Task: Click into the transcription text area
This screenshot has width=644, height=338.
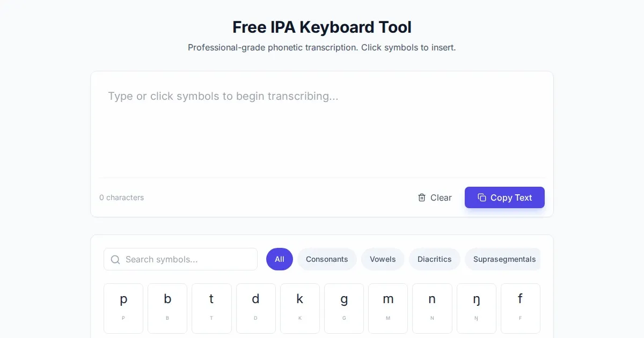Action: click(322, 129)
